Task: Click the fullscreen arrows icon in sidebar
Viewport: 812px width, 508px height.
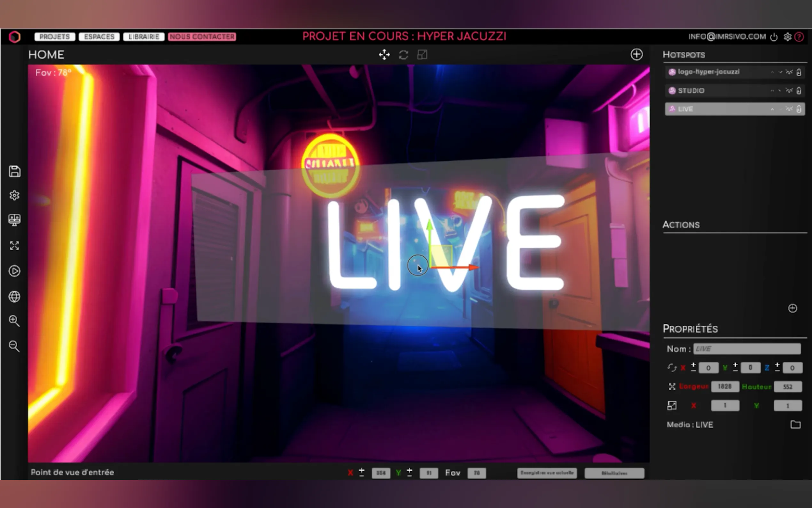Action: 14,246
